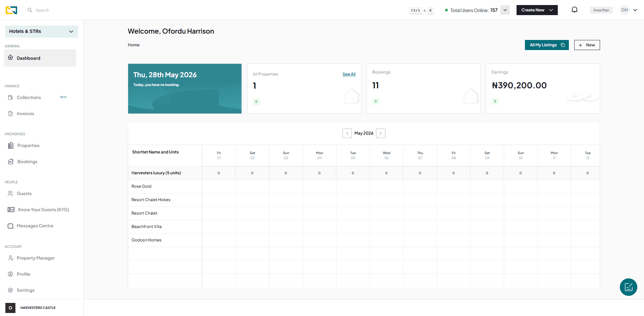
Task: Go to the previous month in the calendar
Action: pos(347,133)
